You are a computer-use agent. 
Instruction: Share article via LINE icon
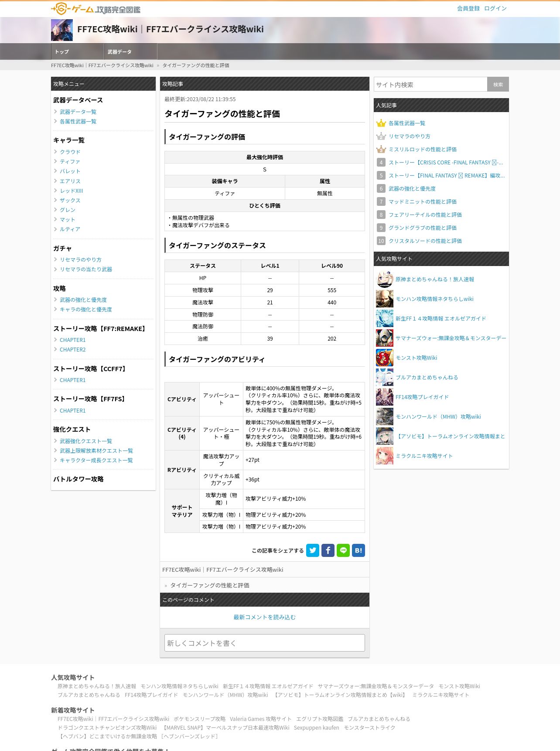[x=343, y=550]
